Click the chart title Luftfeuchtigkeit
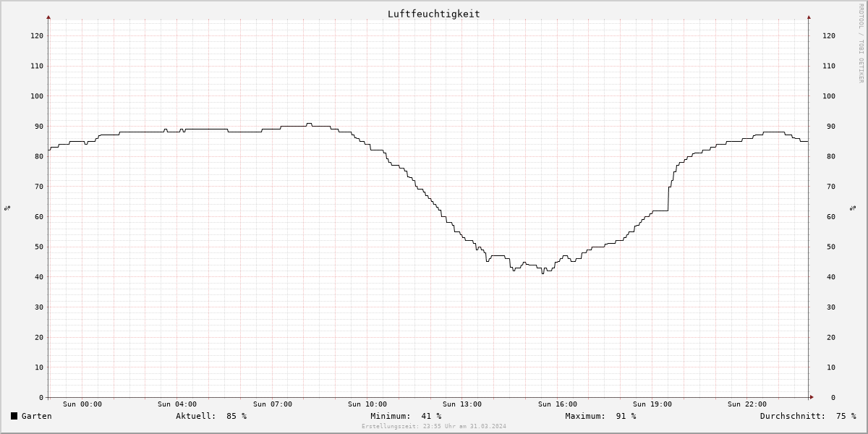The image size is (868, 434). tap(433, 14)
